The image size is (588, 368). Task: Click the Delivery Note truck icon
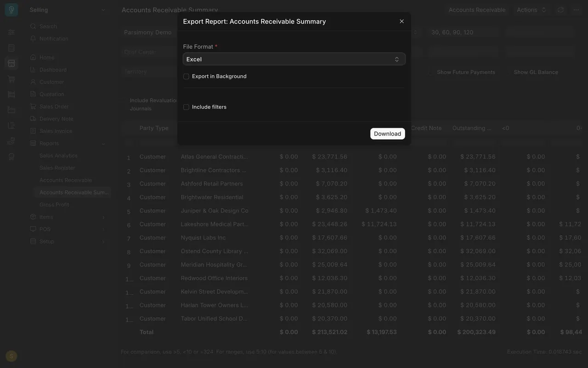click(33, 119)
